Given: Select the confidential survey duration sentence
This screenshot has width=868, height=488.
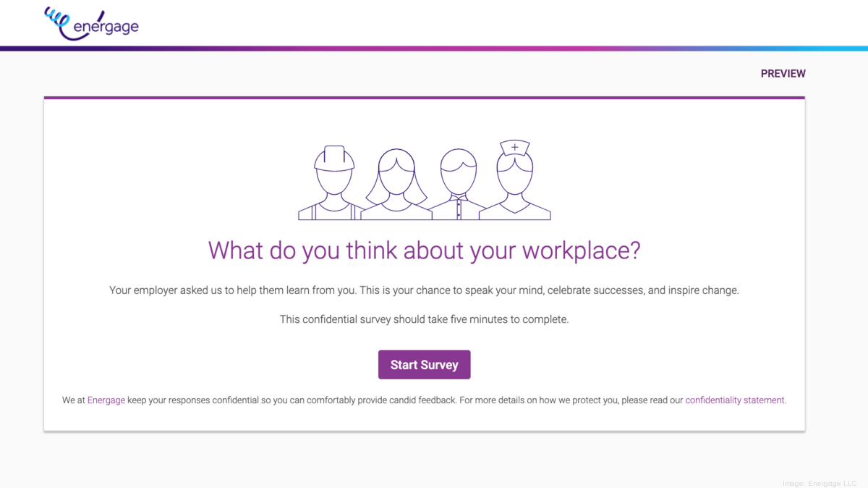Looking at the screenshot, I should (x=424, y=319).
